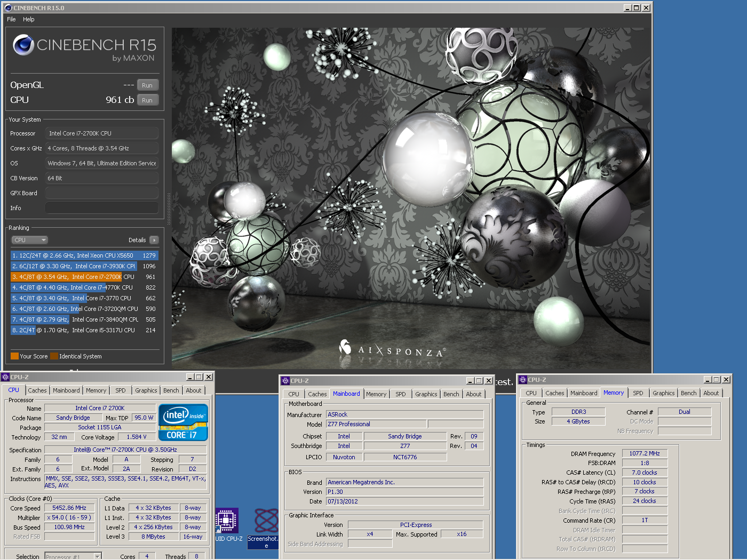The width and height of the screenshot is (747, 560).
Task: Open Mainboard tab in right CPU-Z window
Action: coord(584,393)
